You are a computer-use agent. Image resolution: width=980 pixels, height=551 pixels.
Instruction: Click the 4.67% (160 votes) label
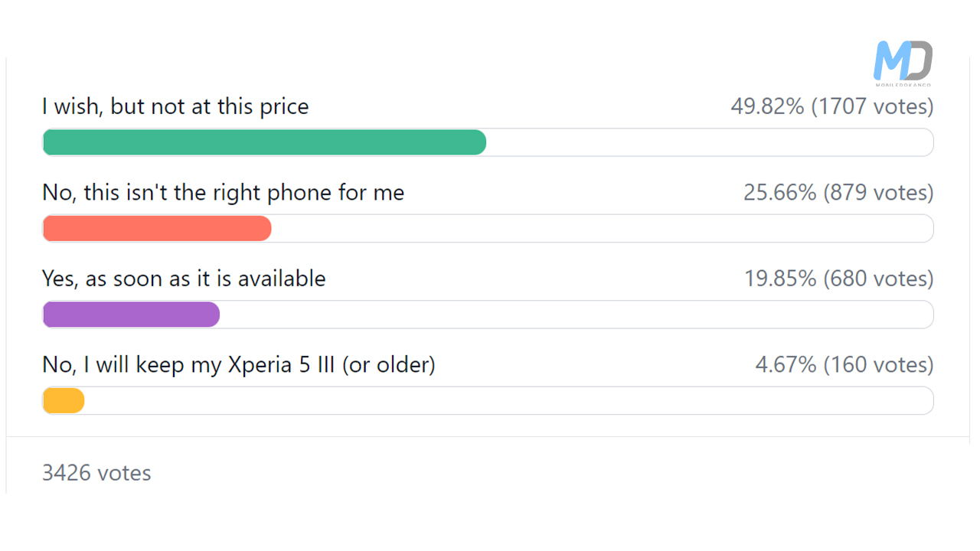point(844,365)
